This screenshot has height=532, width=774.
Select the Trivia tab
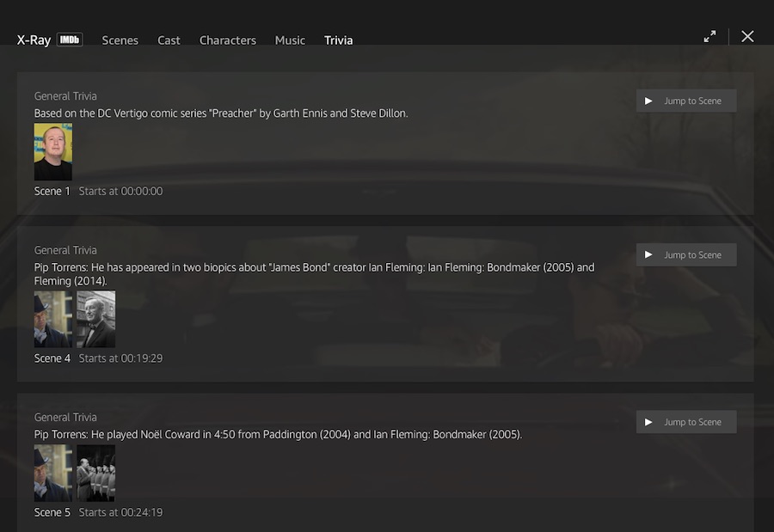click(338, 40)
